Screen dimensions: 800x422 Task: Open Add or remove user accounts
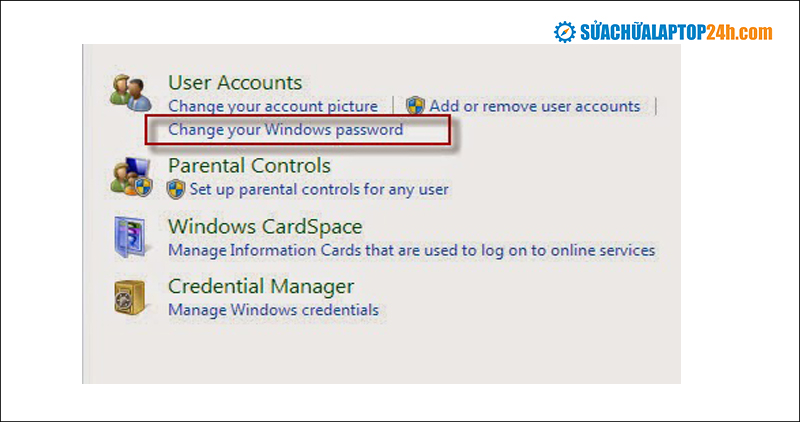click(534, 106)
